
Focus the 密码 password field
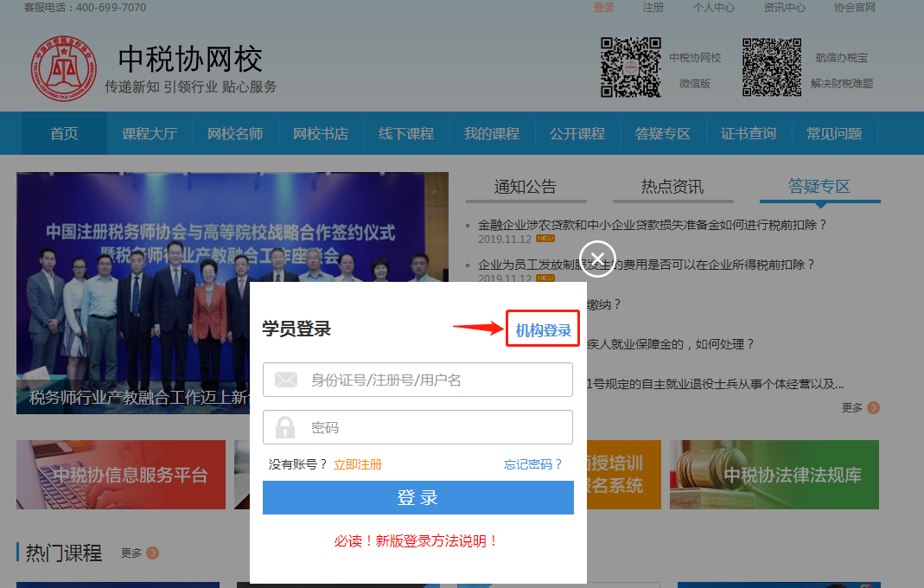tap(417, 427)
